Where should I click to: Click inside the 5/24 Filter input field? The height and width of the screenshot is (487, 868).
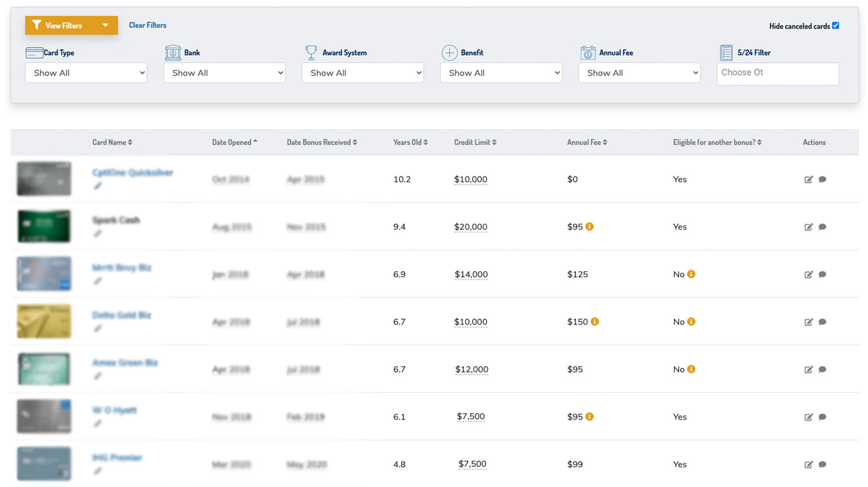pos(777,74)
